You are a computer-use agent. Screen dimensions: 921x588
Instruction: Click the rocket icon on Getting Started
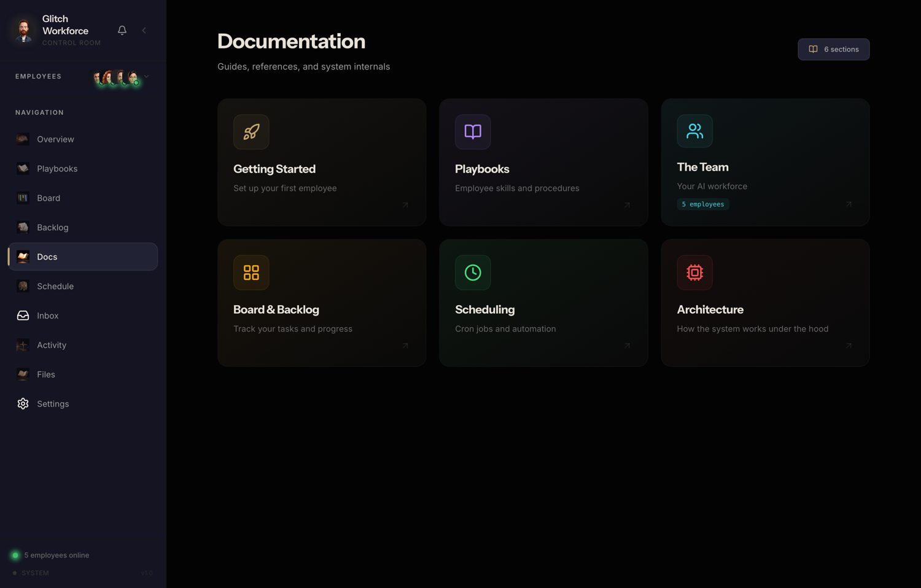[x=251, y=132]
